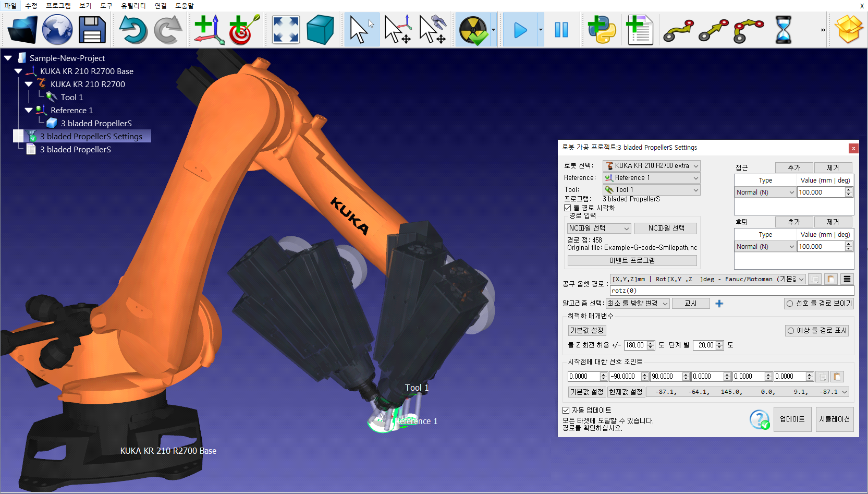This screenshot has width=868, height=494.
Task: Open the 알고리즘 선택 dropdown
Action: pos(638,304)
